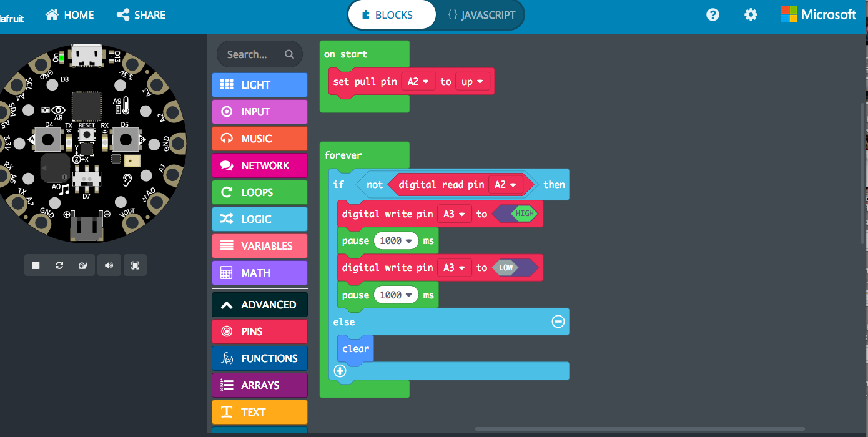
Task: Collapse the ADVANCED category section
Action: (260, 305)
